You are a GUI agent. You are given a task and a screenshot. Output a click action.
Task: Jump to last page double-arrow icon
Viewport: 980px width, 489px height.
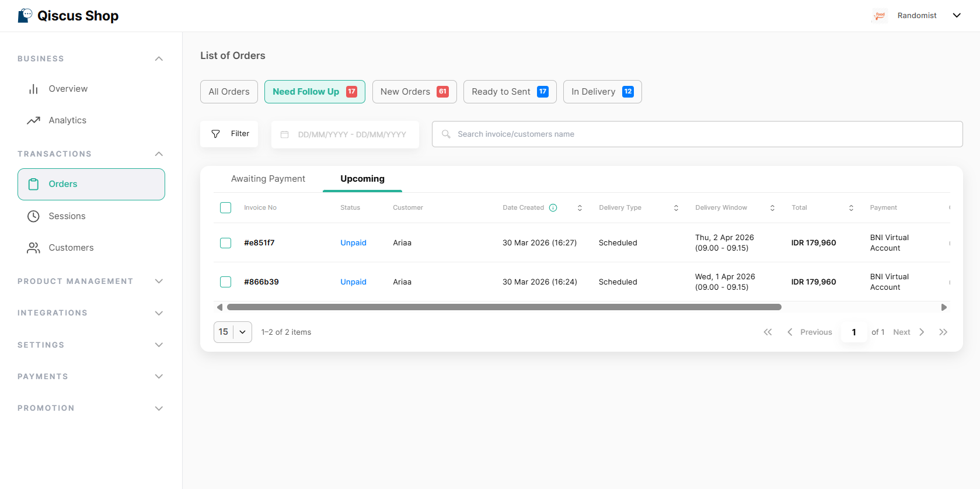click(943, 332)
